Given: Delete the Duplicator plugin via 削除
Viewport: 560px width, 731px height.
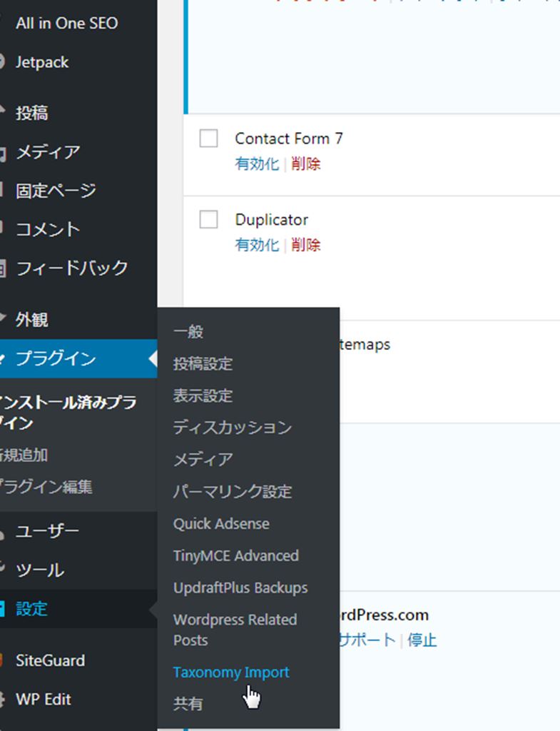Looking at the screenshot, I should pyautogui.click(x=306, y=245).
